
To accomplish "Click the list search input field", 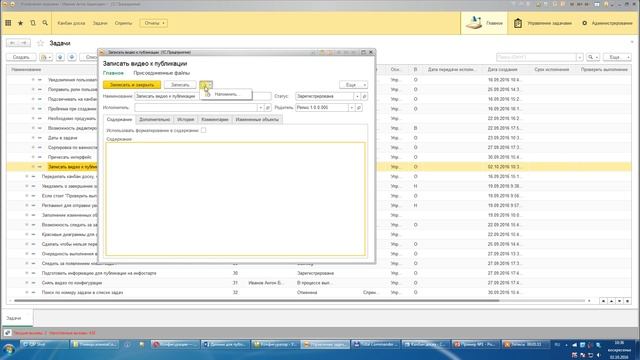I will [536, 57].
